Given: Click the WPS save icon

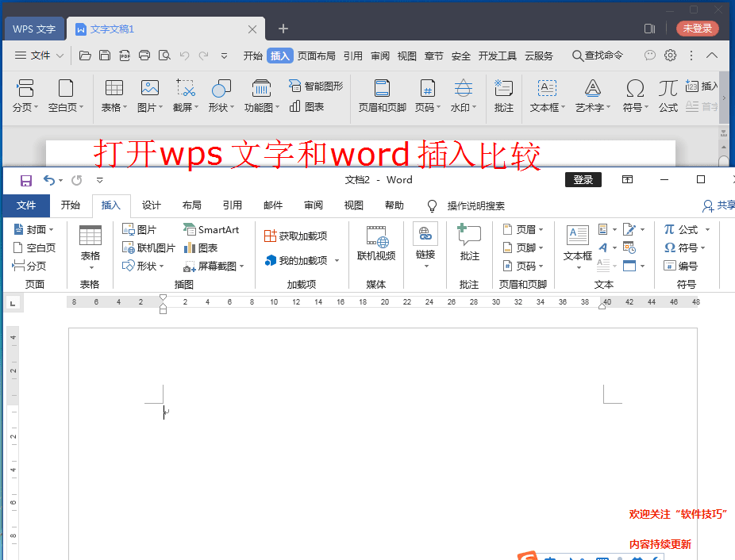Looking at the screenshot, I should pyautogui.click(x=105, y=56).
